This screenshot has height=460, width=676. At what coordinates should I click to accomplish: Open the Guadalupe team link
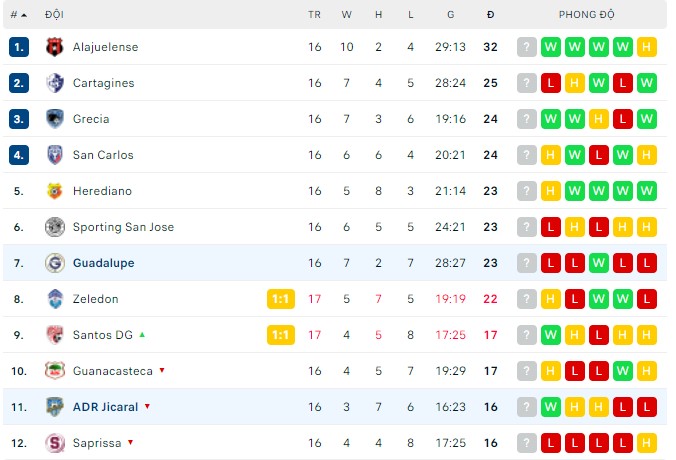tap(103, 263)
